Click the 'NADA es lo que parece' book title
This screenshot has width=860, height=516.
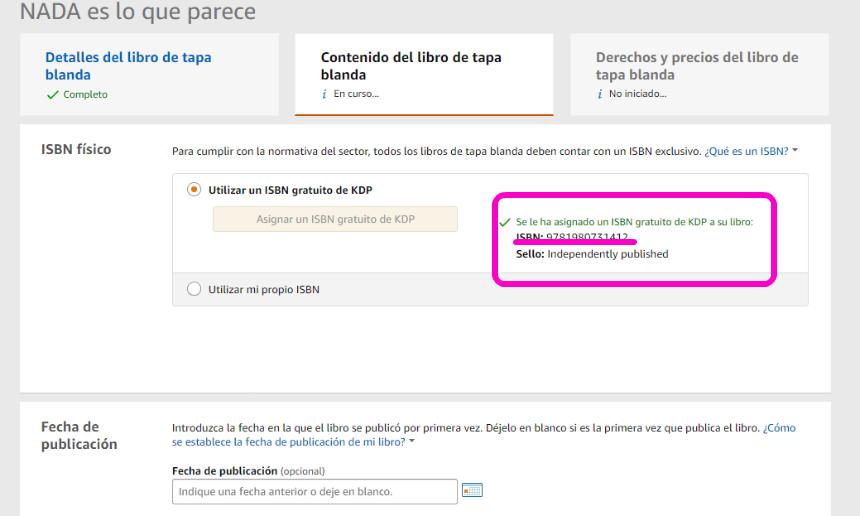coord(138,11)
